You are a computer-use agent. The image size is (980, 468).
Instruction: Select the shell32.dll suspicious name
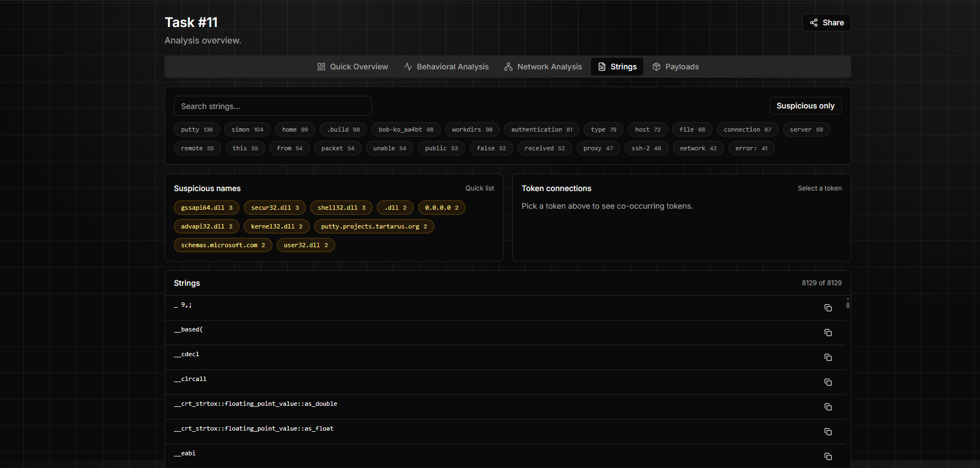coord(342,208)
